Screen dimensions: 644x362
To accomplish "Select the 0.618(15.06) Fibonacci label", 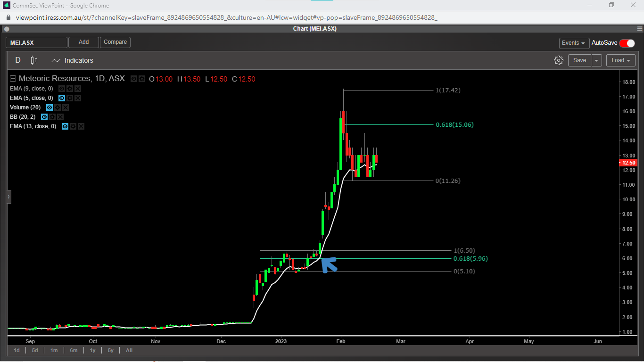I will (x=454, y=125).
